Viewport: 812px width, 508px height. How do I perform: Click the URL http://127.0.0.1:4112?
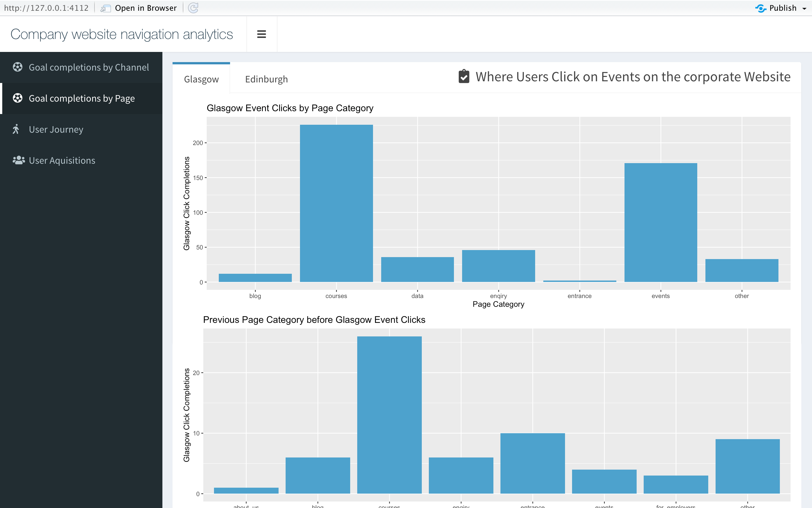(46, 8)
